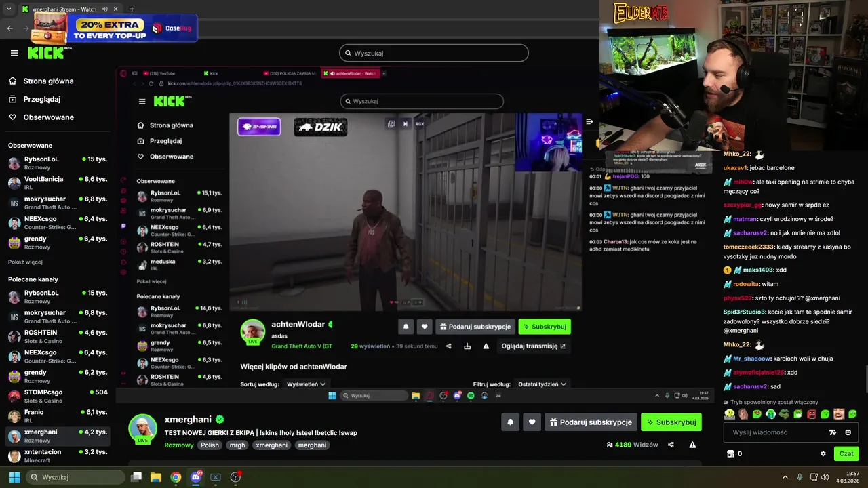Click the Wyślij wiadomość chat input

(791, 432)
